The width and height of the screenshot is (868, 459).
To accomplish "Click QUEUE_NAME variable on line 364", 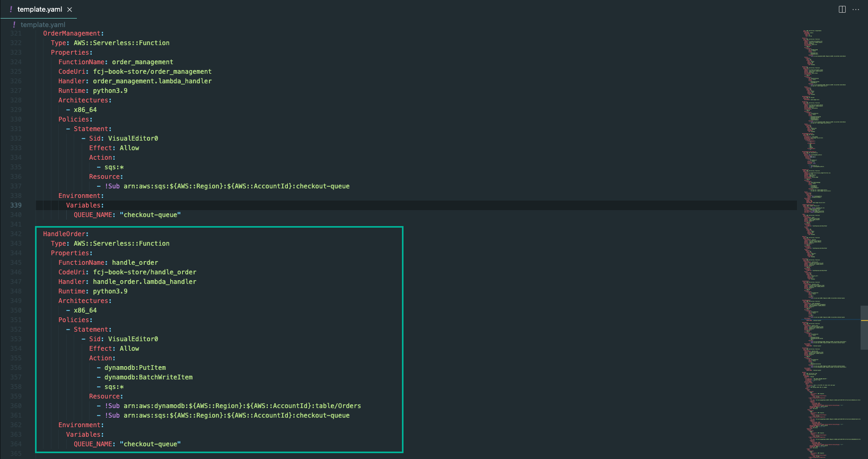I will click(x=127, y=444).
